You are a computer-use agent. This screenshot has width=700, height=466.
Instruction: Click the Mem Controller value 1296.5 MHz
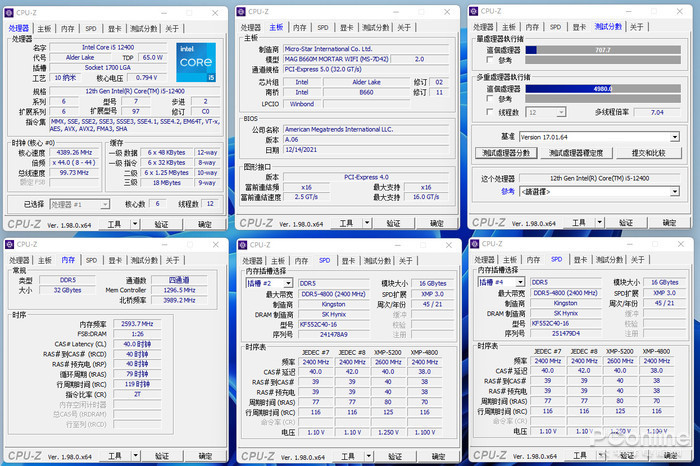click(x=179, y=290)
